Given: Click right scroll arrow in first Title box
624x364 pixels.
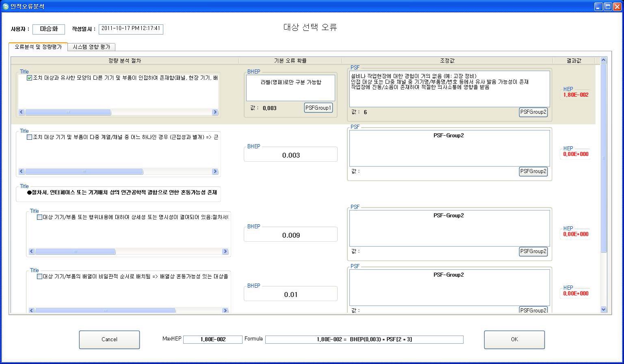Looking at the screenshot, I should [x=215, y=112].
